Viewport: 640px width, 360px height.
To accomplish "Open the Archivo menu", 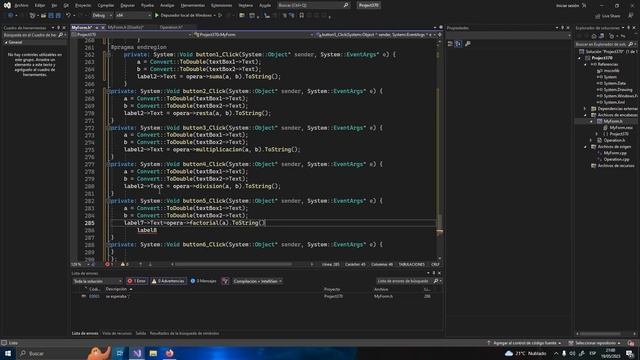I will click(21, 5).
